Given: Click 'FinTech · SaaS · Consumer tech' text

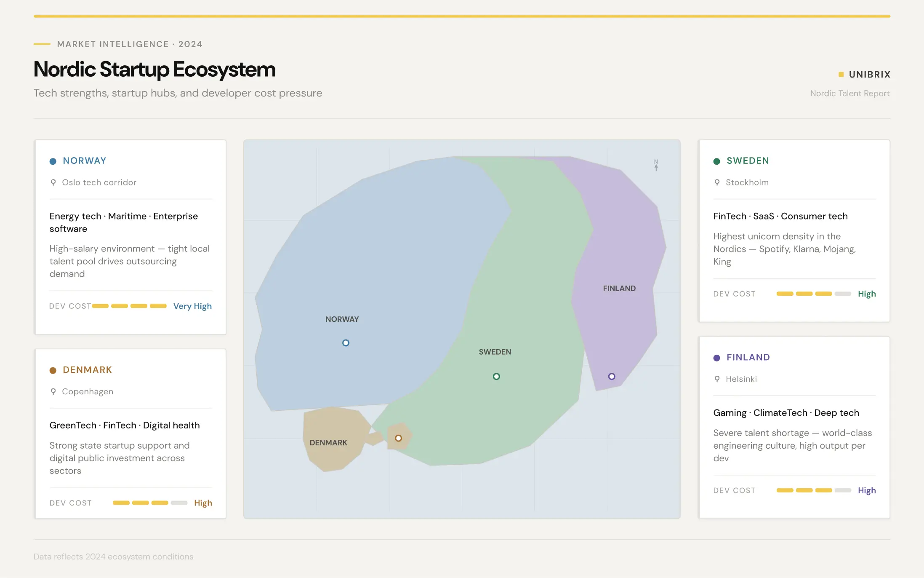Looking at the screenshot, I should [780, 216].
